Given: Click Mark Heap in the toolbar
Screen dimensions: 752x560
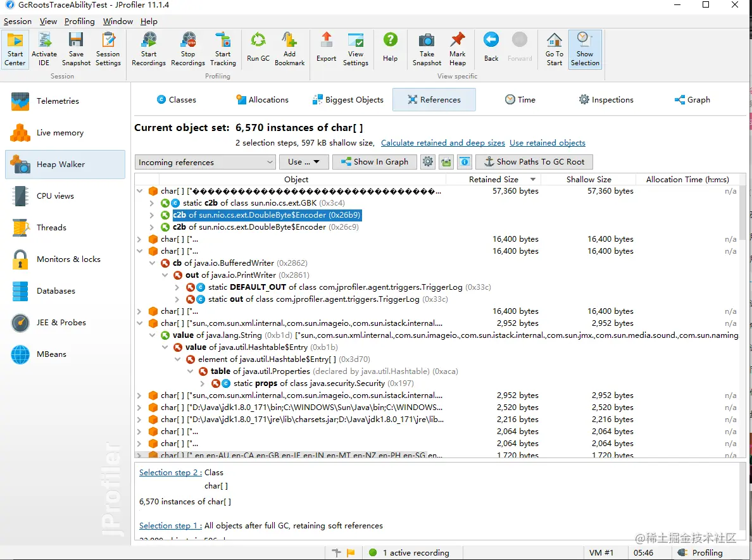Looking at the screenshot, I should point(458,49).
